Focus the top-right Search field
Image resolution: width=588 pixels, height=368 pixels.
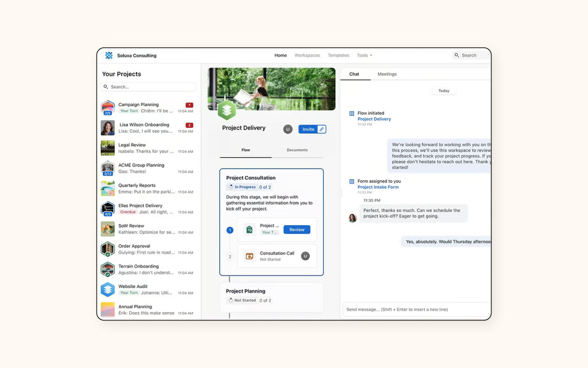pos(471,55)
